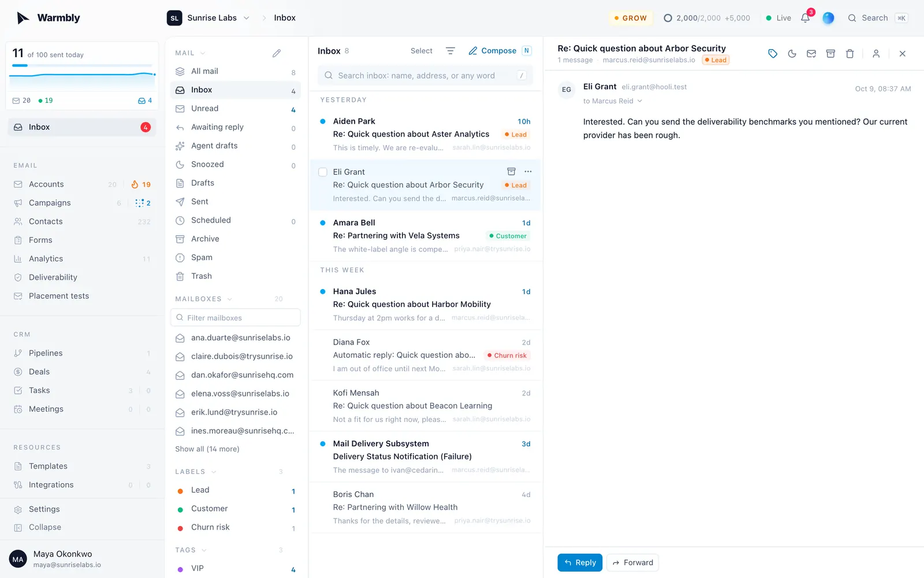Screen dimensions: 924x578
Task: Open notifications bell icon
Action: [806, 18]
